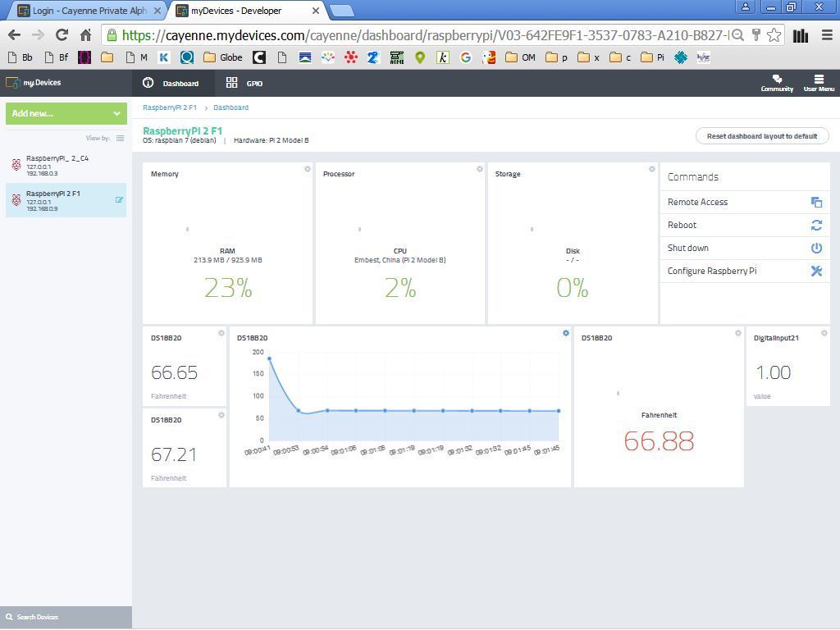Click the 0% Disk usage value

click(x=573, y=288)
